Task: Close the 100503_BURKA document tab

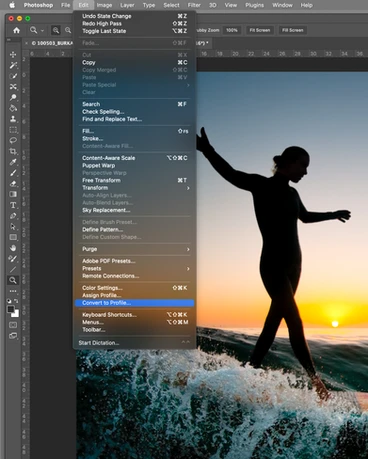Action: [x=26, y=43]
